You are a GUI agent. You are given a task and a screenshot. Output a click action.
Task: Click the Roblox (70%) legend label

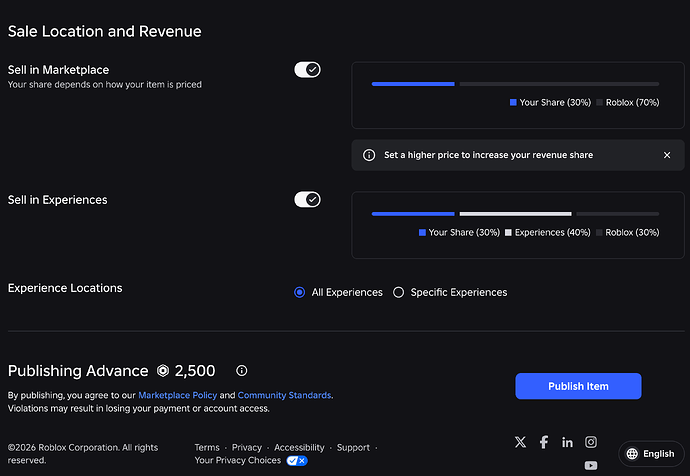pyautogui.click(x=628, y=102)
